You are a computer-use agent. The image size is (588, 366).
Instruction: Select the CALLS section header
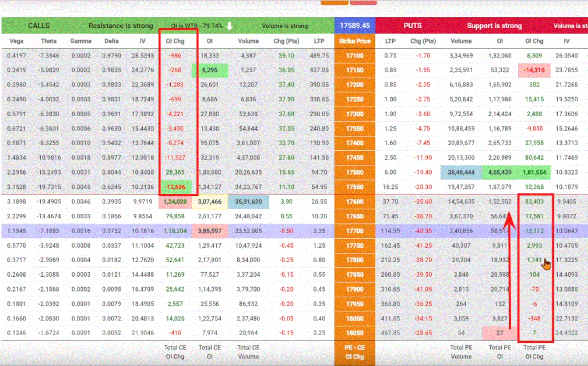(x=39, y=25)
